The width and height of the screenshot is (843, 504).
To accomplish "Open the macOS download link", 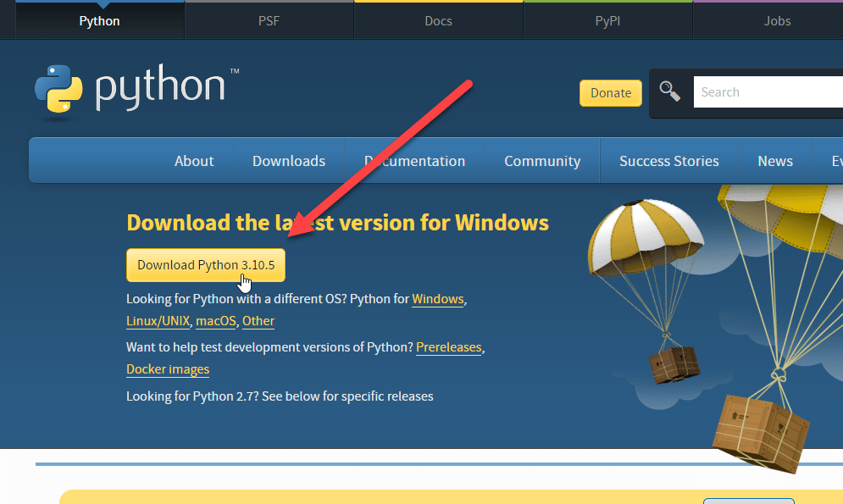I will 217,321.
